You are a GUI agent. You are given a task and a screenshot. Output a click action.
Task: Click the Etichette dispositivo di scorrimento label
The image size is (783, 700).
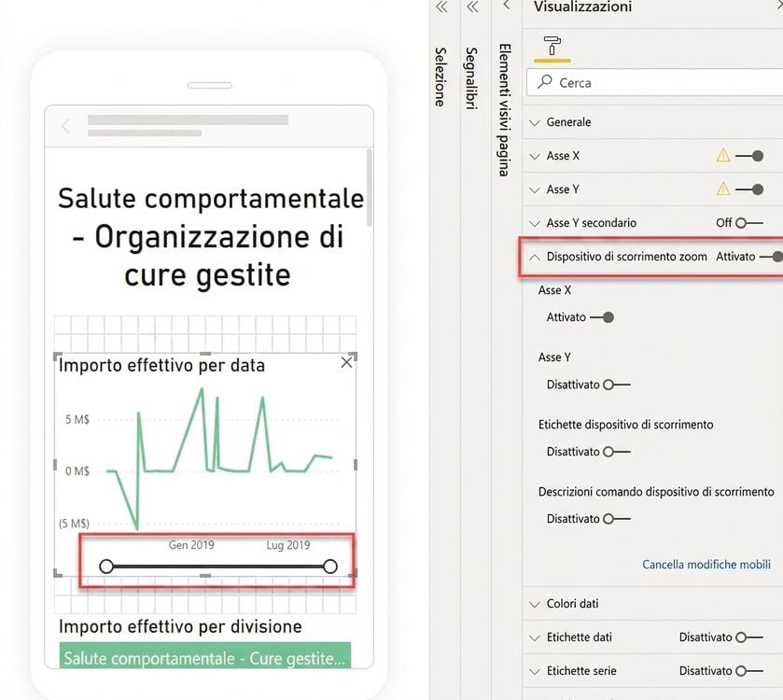(625, 425)
